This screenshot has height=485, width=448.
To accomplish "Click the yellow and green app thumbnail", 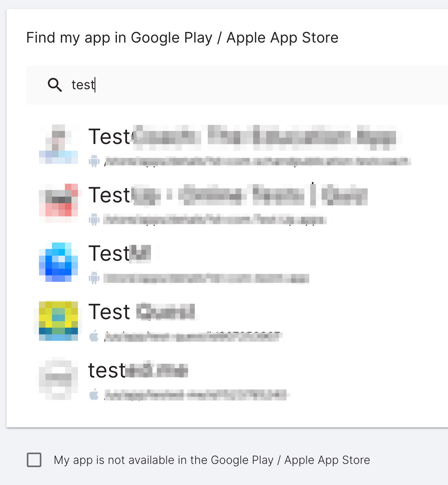I will coord(58,321).
